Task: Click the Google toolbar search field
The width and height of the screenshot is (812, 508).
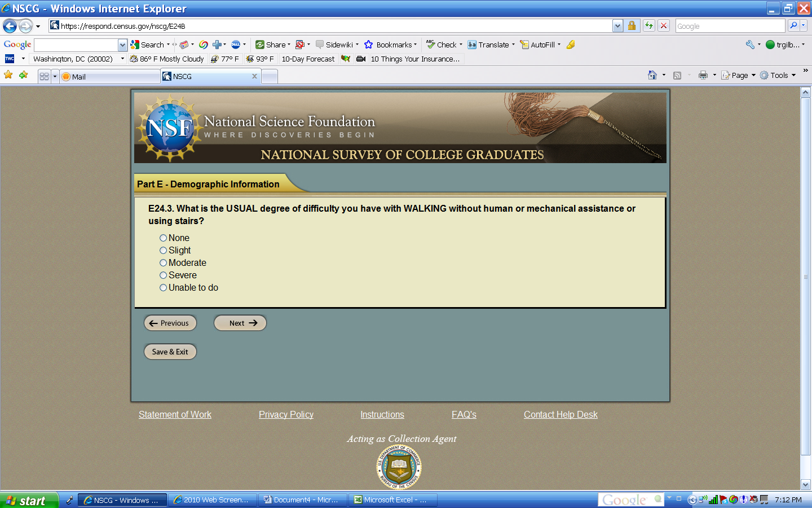Action: [76, 45]
